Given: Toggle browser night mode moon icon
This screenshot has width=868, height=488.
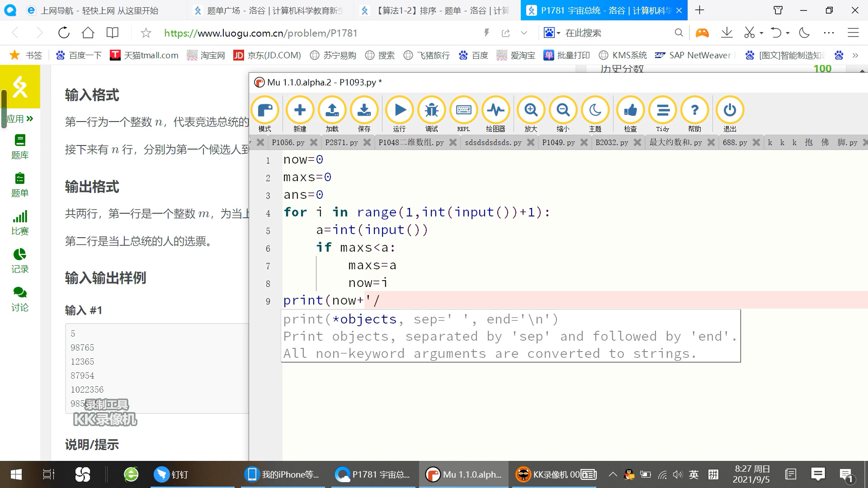Looking at the screenshot, I should pyautogui.click(x=804, y=33).
